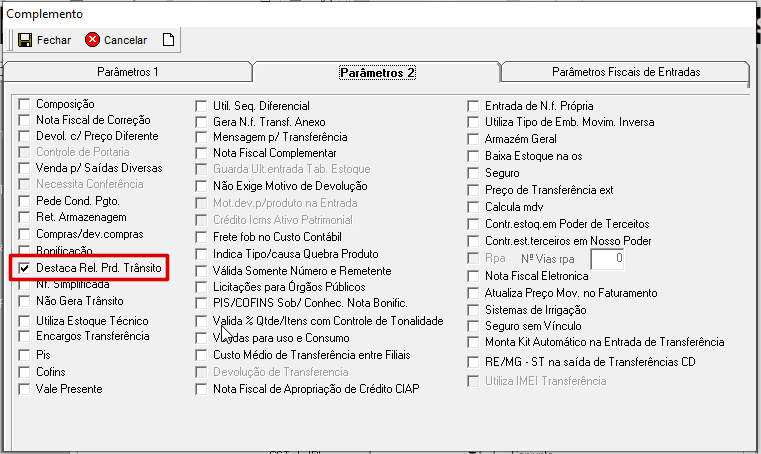This screenshot has height=454, width=761.
Task: Enable Gera N.f. Transf. Anexo
Action: 201,122
